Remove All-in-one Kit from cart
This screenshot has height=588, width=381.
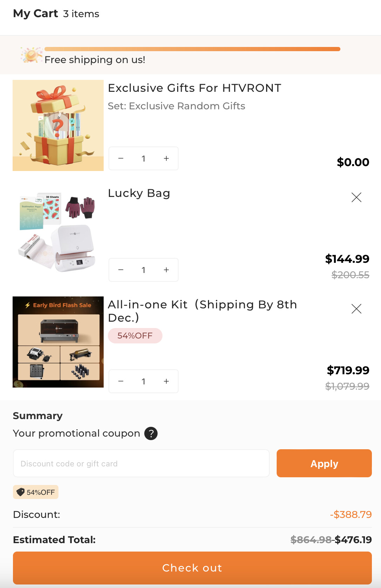[x=356, y=309]
